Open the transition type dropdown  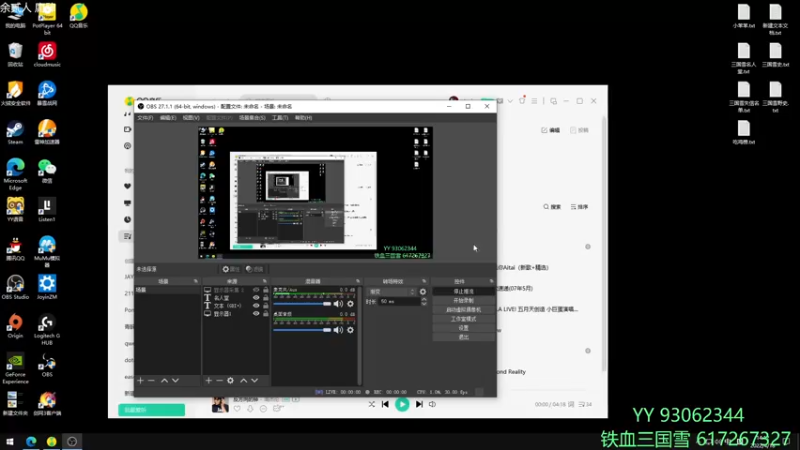pyautogui.click(x=391, y=292)
